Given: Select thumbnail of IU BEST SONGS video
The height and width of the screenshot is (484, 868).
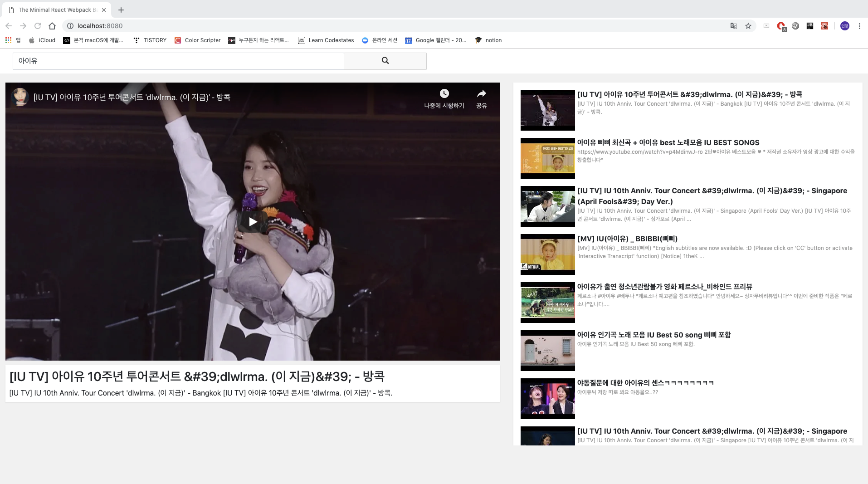Looking at the screenshot, I should point(547,158).
